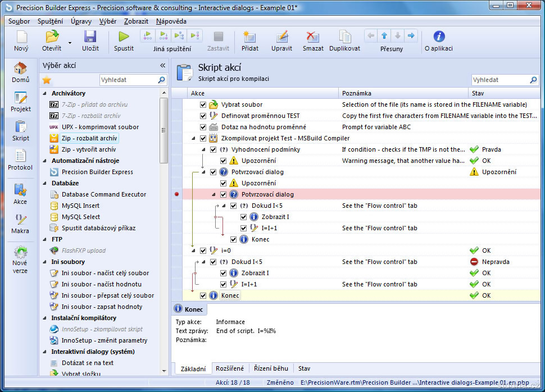This screenshot has height=392, width=545.
Task: Click the Poznámka column header
Action: tap(403, 93)
